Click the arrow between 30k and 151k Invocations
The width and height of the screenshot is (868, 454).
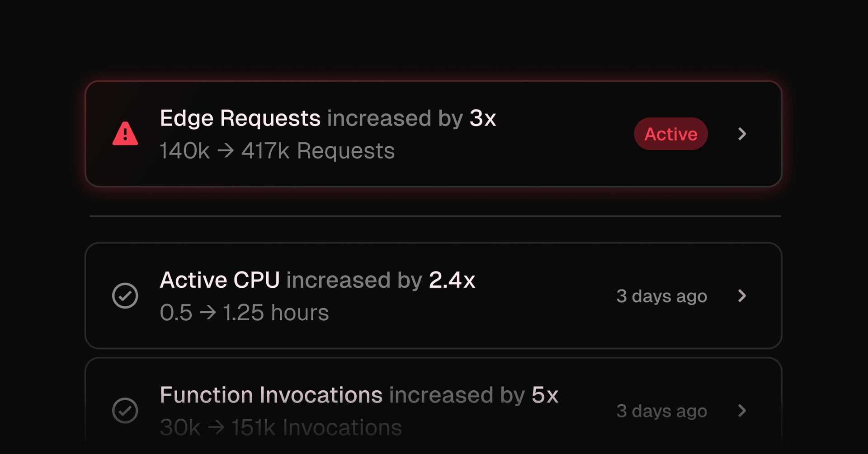coord(216,427)
